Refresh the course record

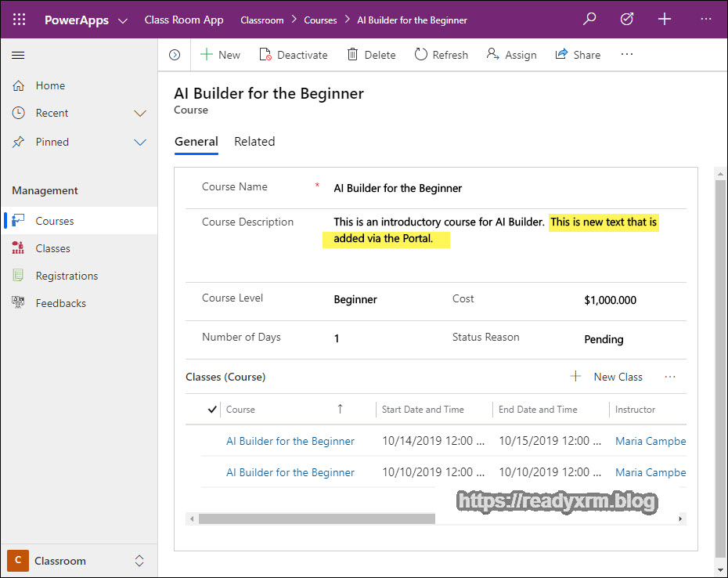(x=441, y=55)
